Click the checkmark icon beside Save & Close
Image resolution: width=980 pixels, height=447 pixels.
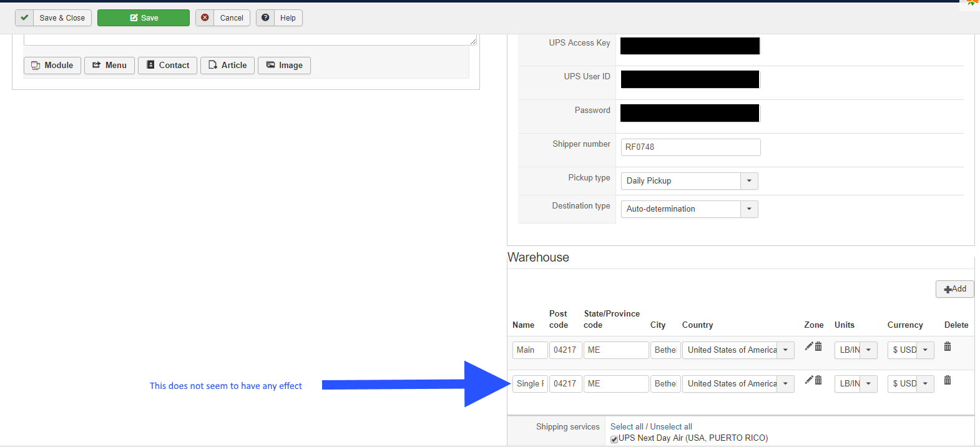24,18
